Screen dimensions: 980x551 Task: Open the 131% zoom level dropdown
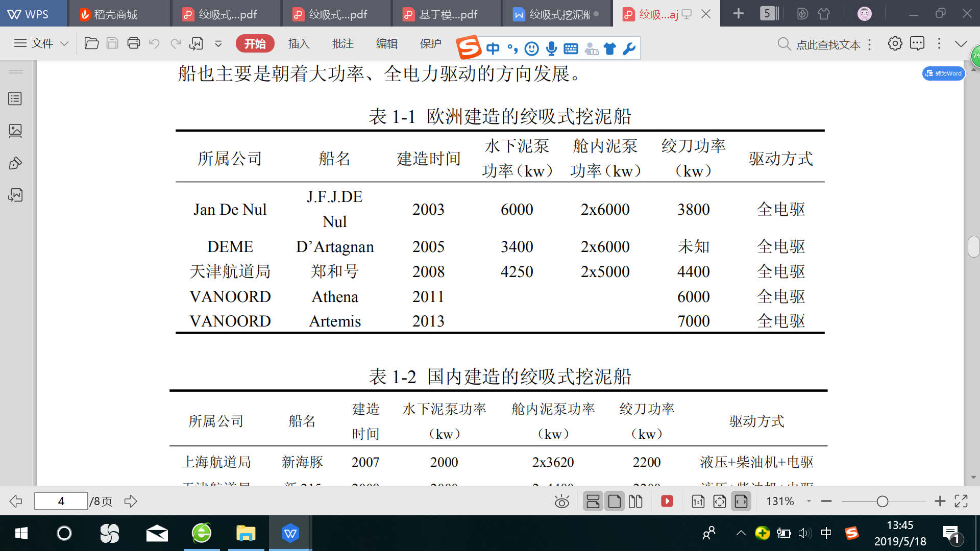click(x=808, y=502)
